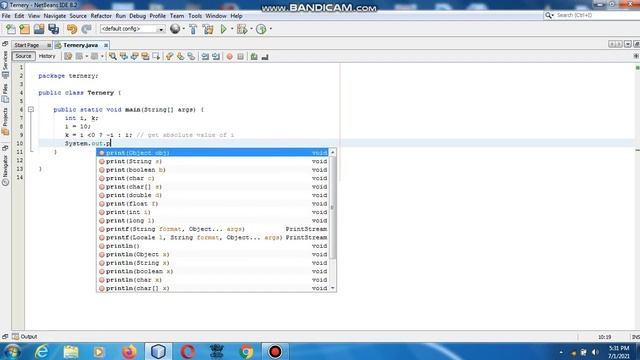This screenshot has height=360, width=640.
Task: Click the Profile Project toolbar icon
Action: point(261,29)
